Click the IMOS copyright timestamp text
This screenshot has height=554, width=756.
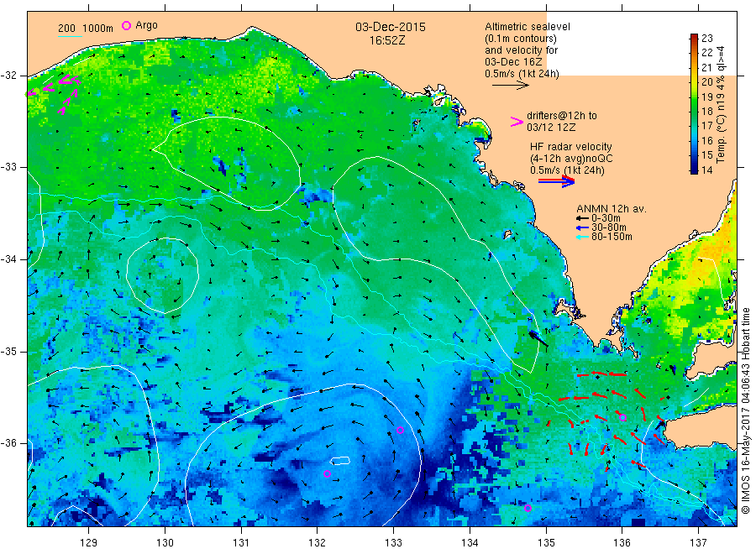(x=746, y=410)
